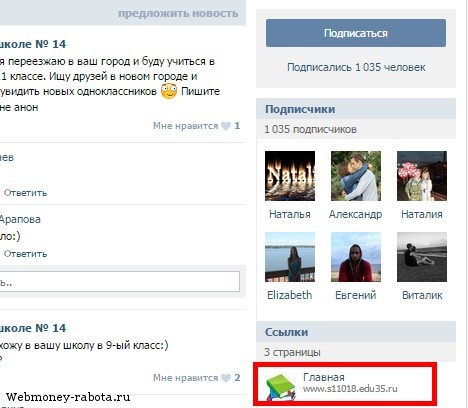
Task: Click the Подписались 1 035 человек text
Action: 356,67
